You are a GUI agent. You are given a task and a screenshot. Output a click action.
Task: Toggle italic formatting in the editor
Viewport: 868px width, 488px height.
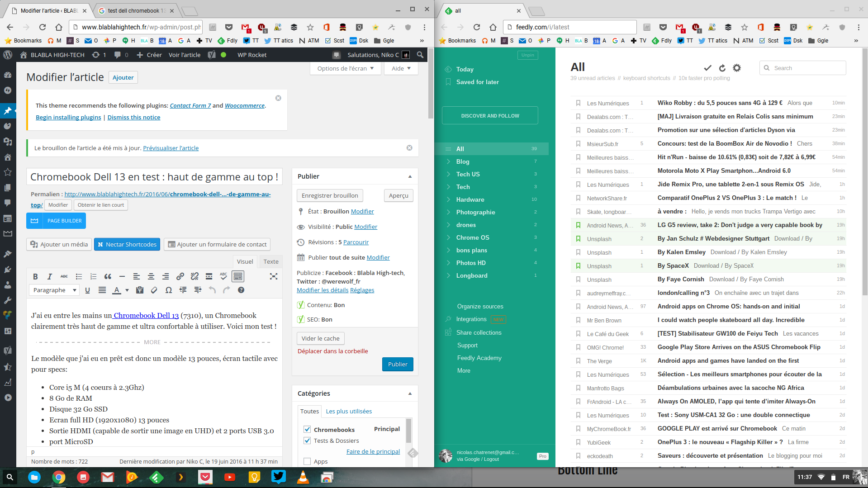click(50, 276)
